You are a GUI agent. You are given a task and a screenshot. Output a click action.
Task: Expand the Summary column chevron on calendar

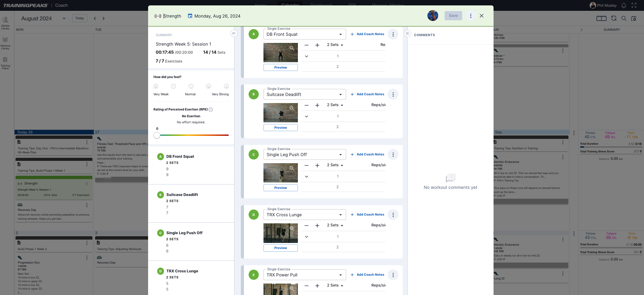pyautogui.click(x=582, y=30)
